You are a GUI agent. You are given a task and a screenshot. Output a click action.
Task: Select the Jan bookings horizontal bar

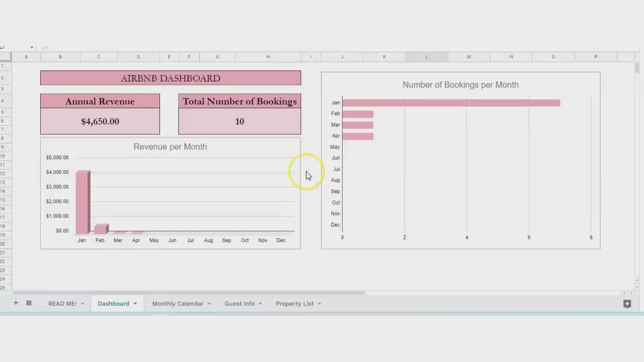(451, 103)
